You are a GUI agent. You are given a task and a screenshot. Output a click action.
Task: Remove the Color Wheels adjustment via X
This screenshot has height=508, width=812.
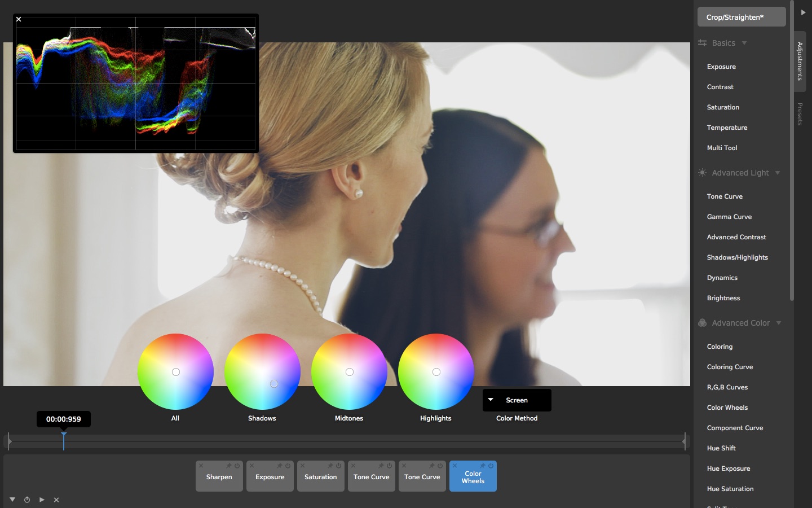455,466
